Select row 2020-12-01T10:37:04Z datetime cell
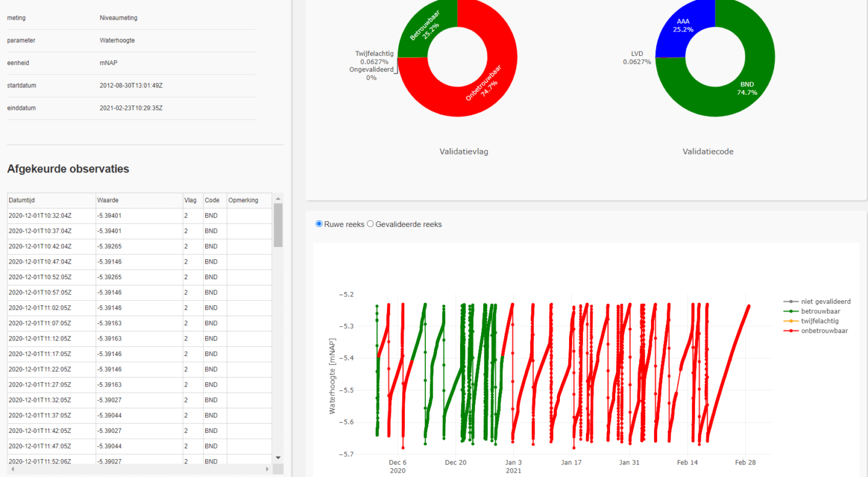The image size is (868, 477). coord(51,231)
